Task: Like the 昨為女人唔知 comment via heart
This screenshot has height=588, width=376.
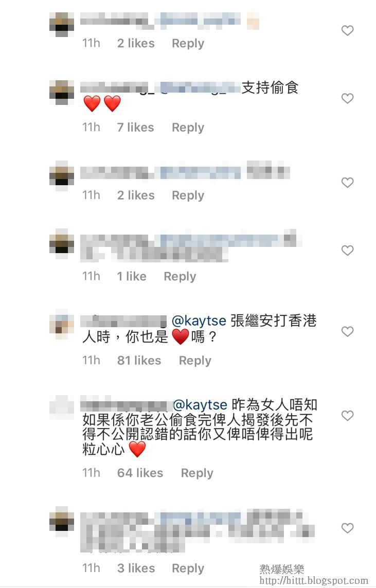Action: [x=348, y=416]
